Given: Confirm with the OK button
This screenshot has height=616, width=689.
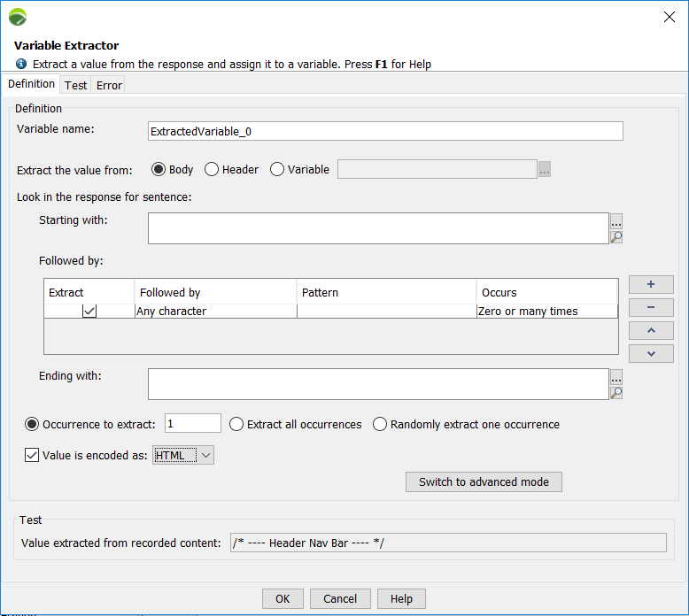Looking at the screenshot, I should pos(283,599).
